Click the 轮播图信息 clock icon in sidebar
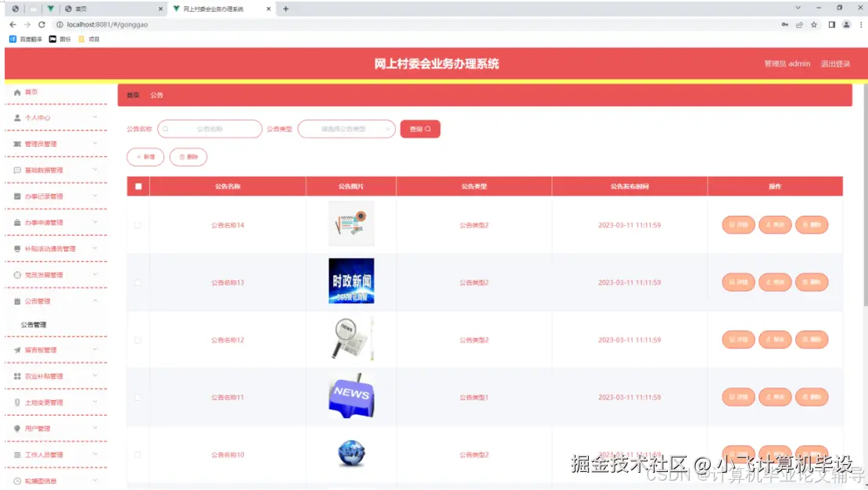Viewport: 868px width, 490px height. click(16, 480)
